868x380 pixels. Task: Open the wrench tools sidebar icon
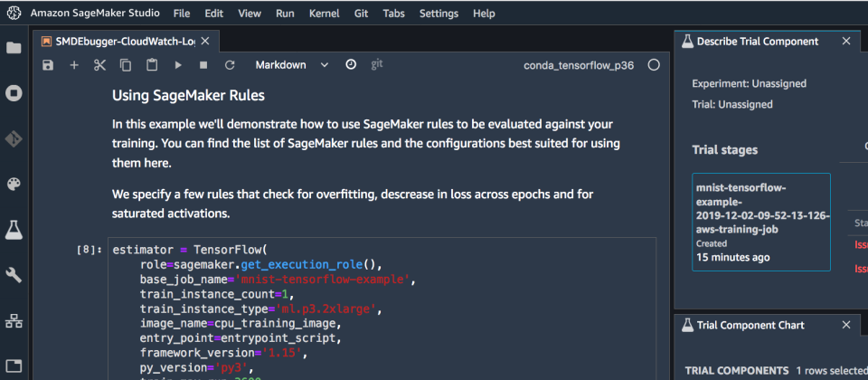click(x=14, y=275)
